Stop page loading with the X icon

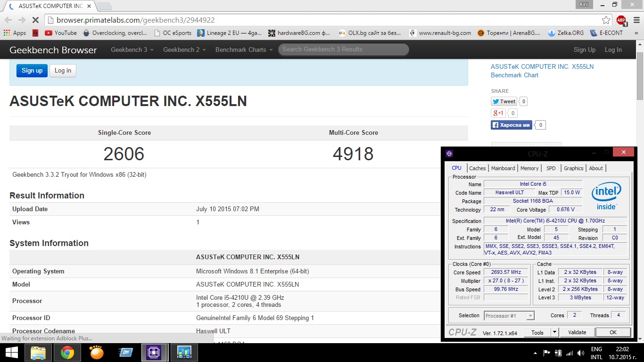tap(36, 20)
